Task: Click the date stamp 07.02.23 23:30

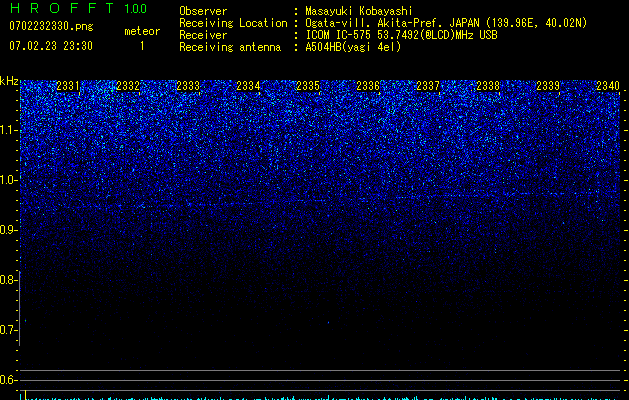Action: click(51, 46)
